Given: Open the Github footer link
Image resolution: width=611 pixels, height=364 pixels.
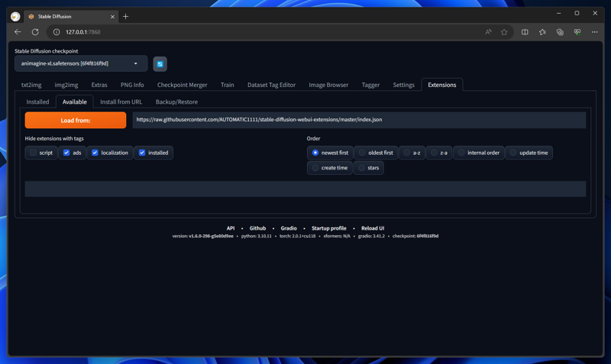Looking at the screenshot, I should pyautogui.click(x=257, y=228).
